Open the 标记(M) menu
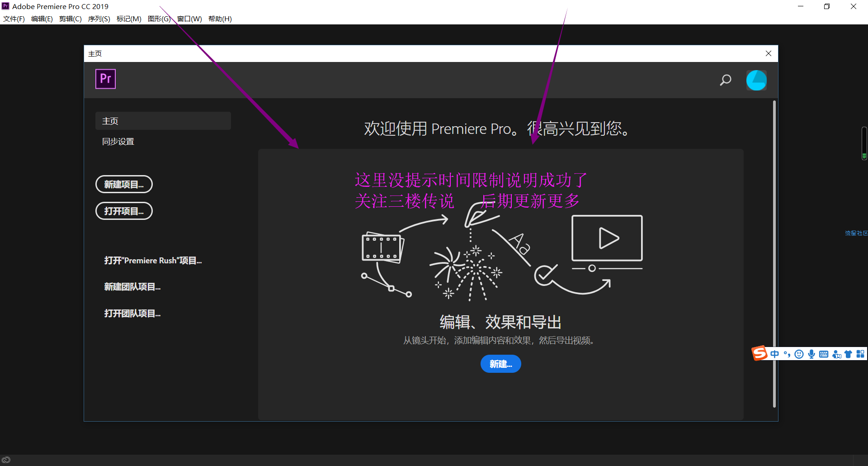 (x=129, y=19)
